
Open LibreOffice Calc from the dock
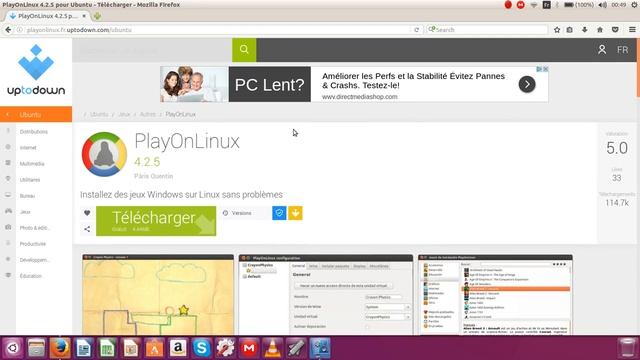tap(107, 348)
